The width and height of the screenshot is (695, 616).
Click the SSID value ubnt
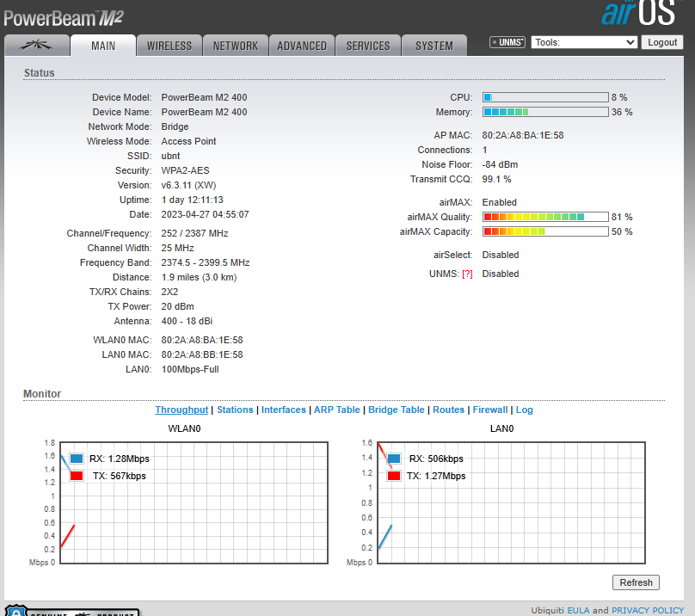(x=170, y=156)
